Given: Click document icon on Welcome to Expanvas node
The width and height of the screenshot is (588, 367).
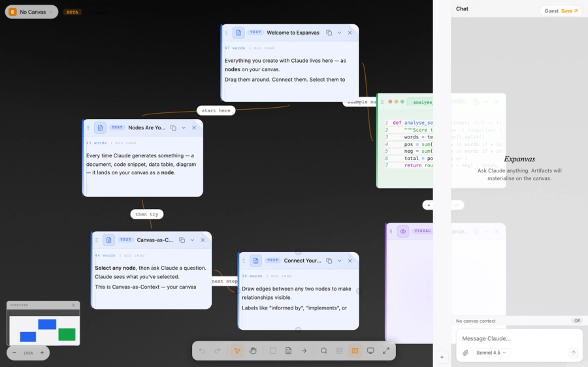Looking at the screenshot, I should (238, 33).
